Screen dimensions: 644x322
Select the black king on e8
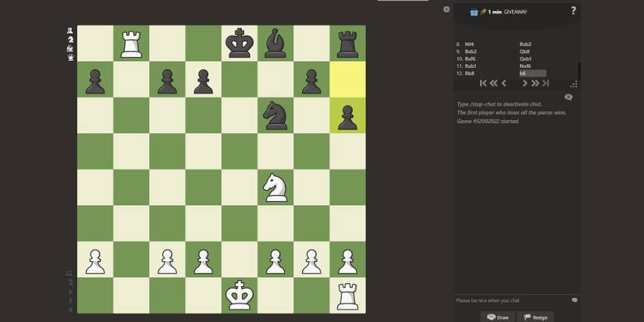point(240,43)
